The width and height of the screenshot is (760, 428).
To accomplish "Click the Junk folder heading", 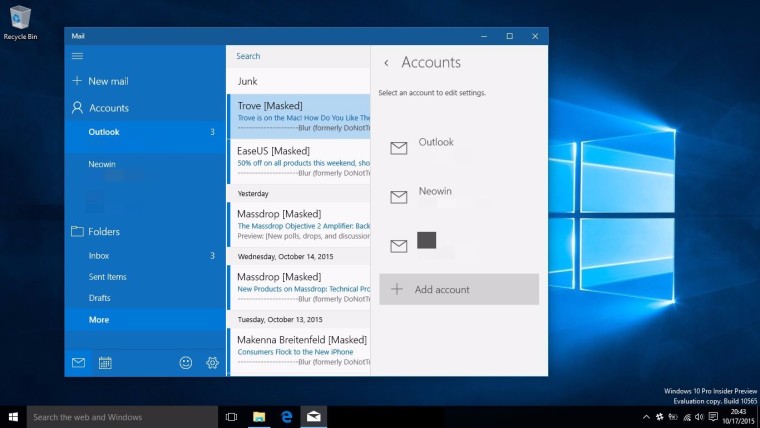I will (247, 81).
